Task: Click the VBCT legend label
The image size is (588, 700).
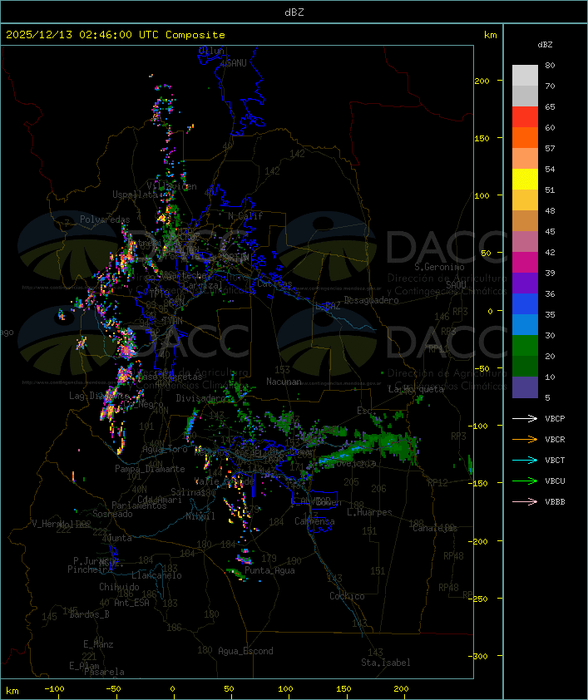Action: tap(555, 461)
